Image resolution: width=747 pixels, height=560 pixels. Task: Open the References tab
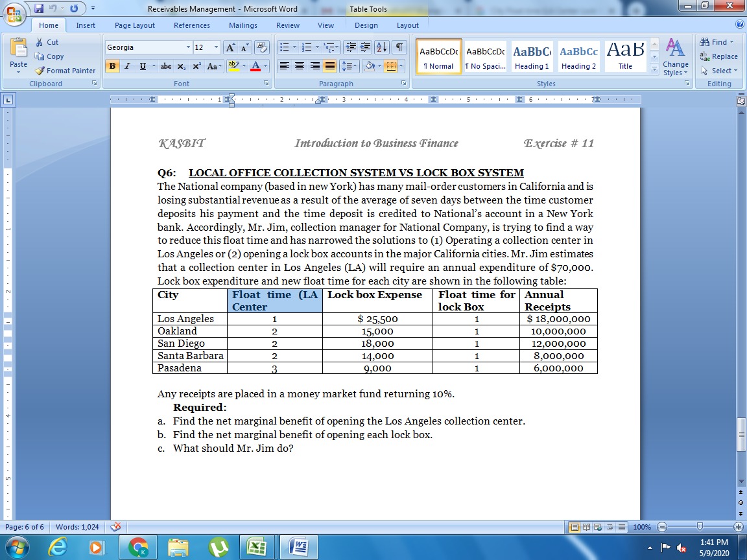[191, 25]
